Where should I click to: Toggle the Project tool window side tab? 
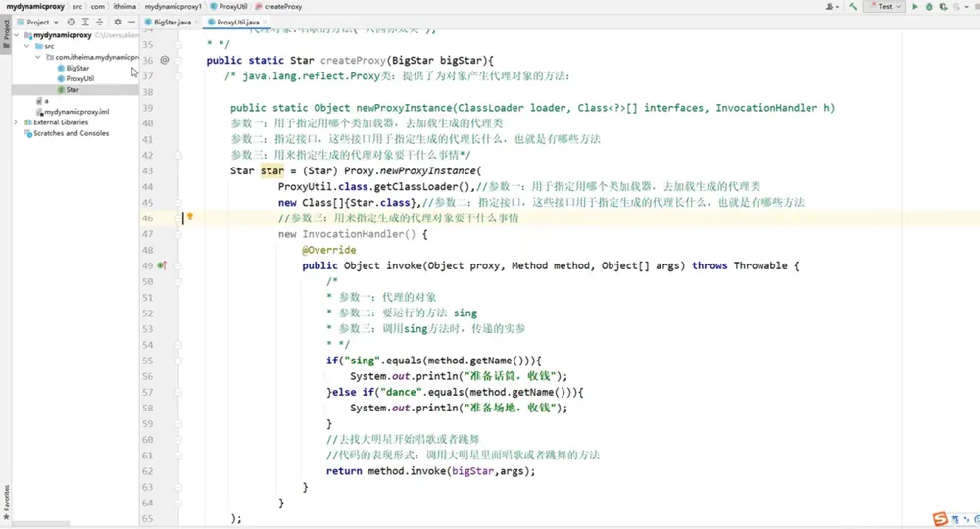(x=6, y=32)
